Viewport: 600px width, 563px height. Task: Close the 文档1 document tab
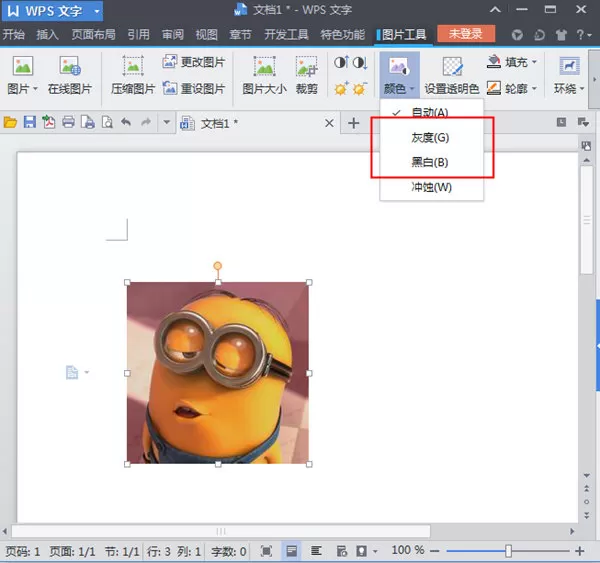click(x=329, y=123)
